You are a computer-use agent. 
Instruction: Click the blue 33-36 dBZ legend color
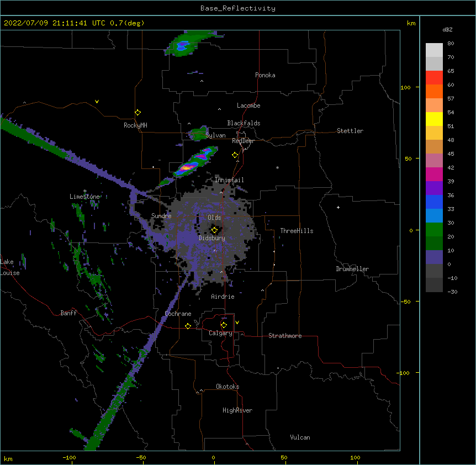[434, 202]
